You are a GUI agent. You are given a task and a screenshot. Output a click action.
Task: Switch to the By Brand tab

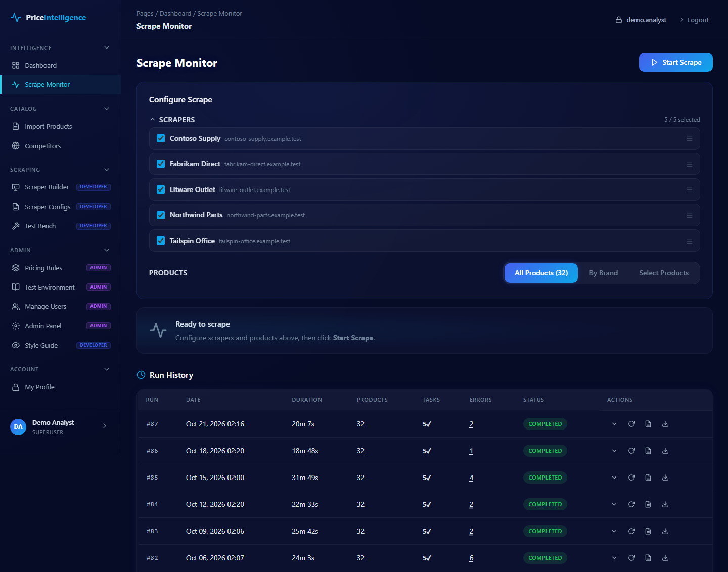604,273
